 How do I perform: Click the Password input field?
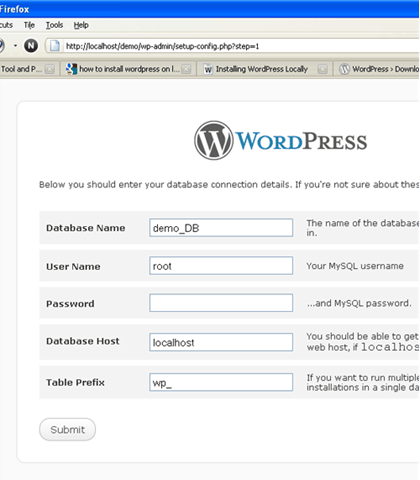pos(221,303)
